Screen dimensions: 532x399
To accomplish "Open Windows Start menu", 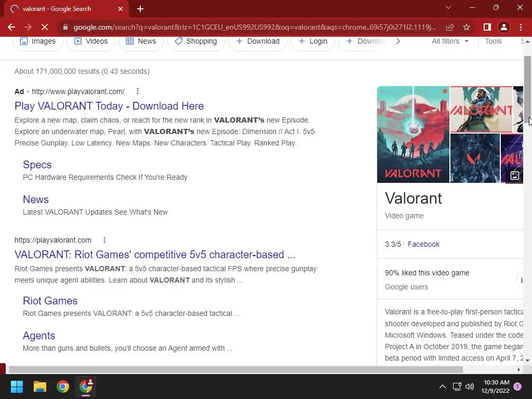I will pos(17,387).
